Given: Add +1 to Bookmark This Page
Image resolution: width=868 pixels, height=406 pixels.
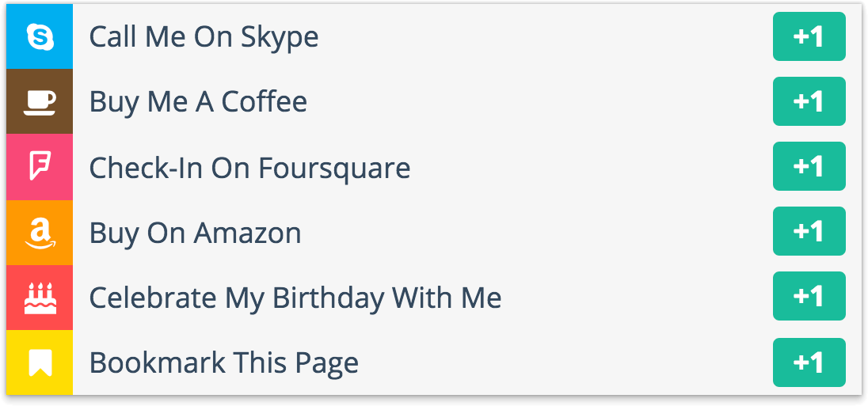Looking at the screenshot, I should pyautogui.click(x=809, y=362).
